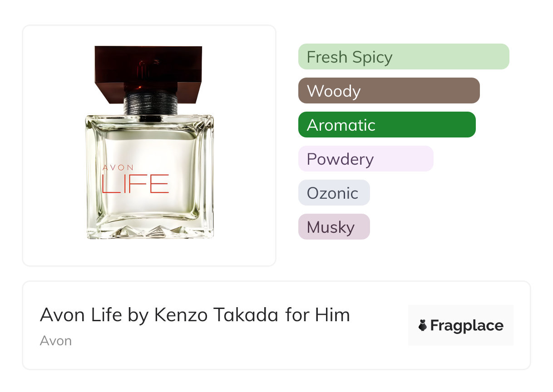Open the gray Avon brand link

click(55, 341)
